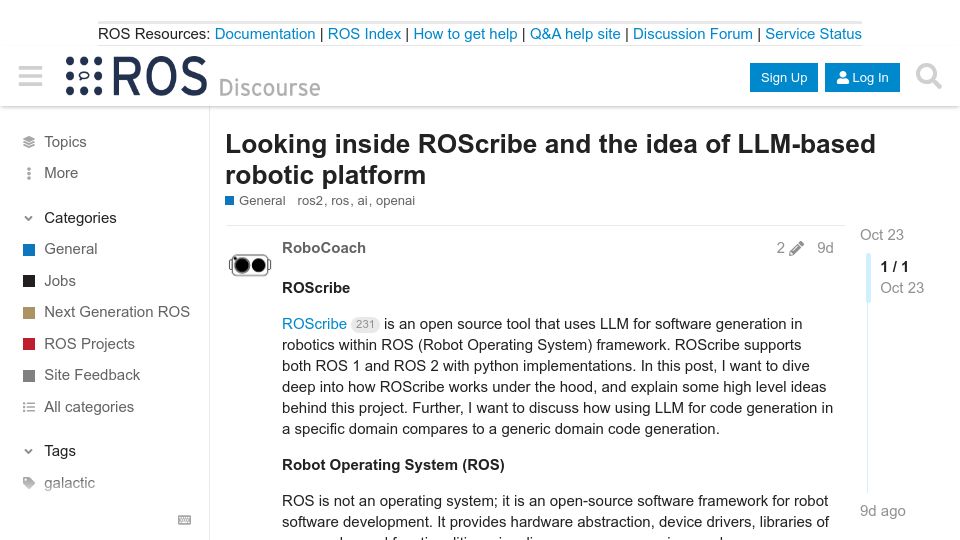Click the galactic tag icon
This screenshot has height=540, width=960.
(x=29, y=483)
